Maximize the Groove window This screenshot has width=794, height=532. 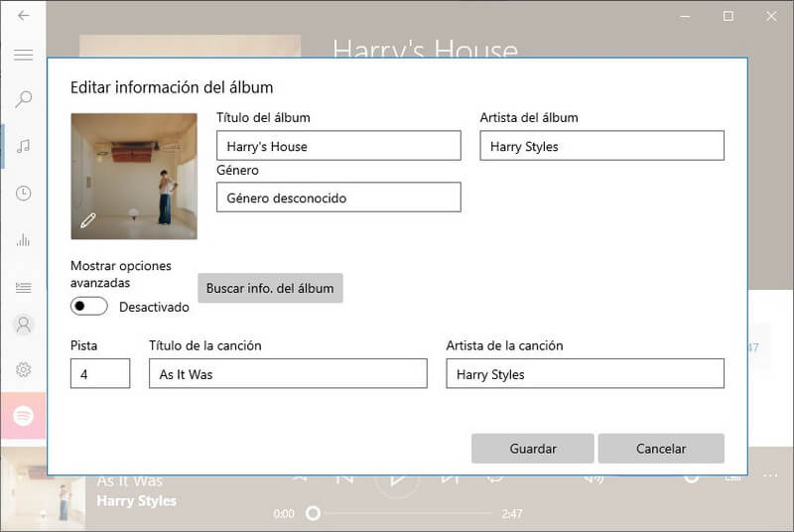click(728, 16)
